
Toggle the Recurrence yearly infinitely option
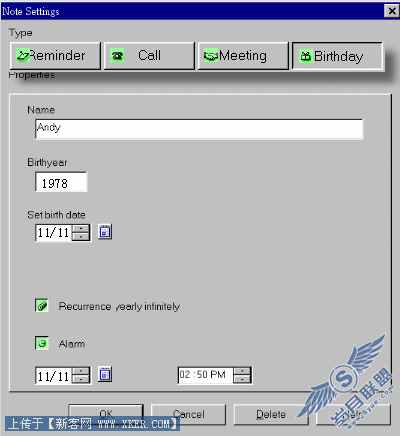click(42, 305)
